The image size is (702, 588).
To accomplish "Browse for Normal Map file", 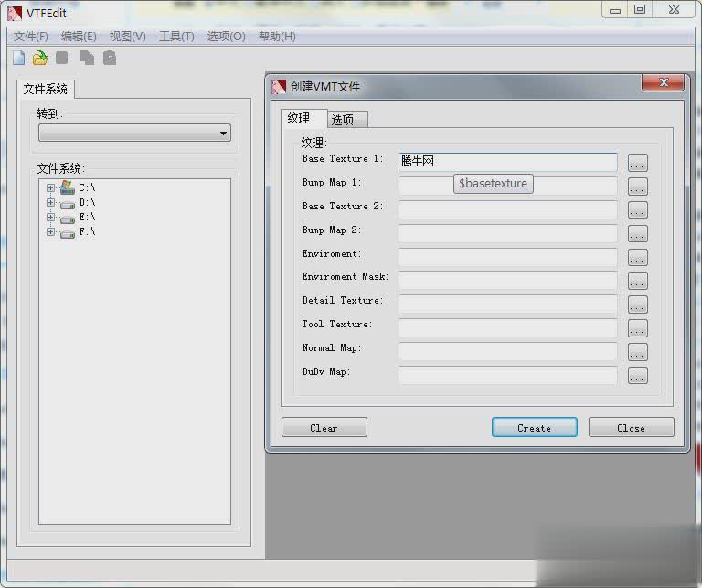I will [637, 352].
